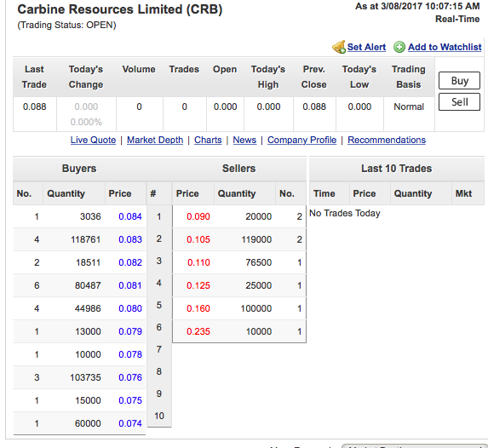Select buyer price 0.079
488x448 pixels.
tap(130, 331)
